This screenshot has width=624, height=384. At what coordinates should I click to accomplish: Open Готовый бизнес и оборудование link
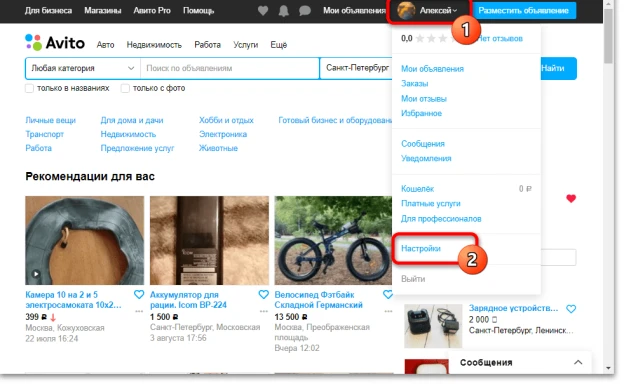[335, 120]
